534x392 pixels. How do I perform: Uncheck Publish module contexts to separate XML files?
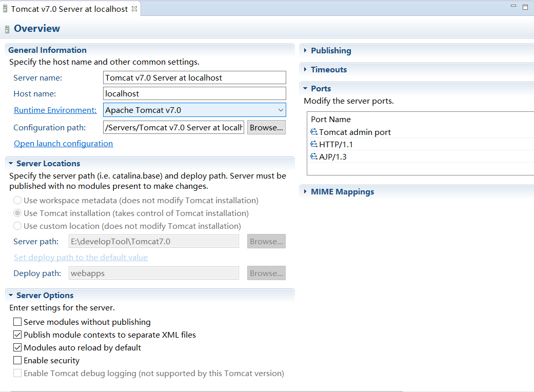[x=17, y=335]
